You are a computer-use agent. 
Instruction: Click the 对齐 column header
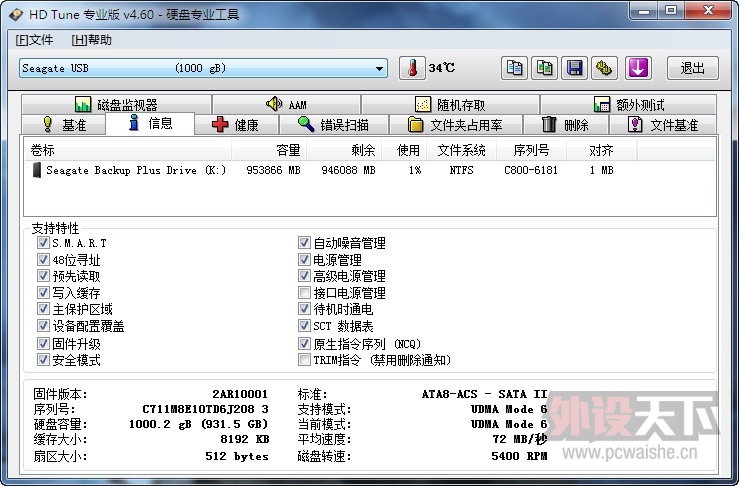coord(602,150)
